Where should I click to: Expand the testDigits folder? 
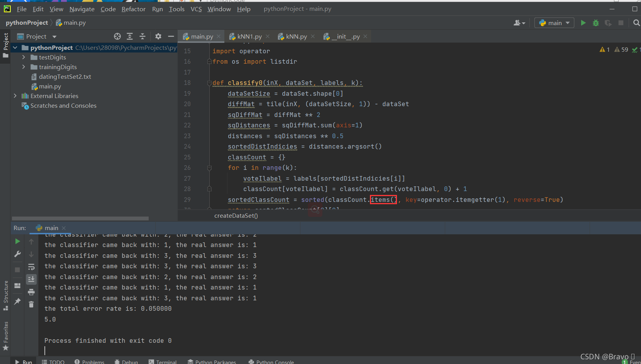click(x=24, y=57)
